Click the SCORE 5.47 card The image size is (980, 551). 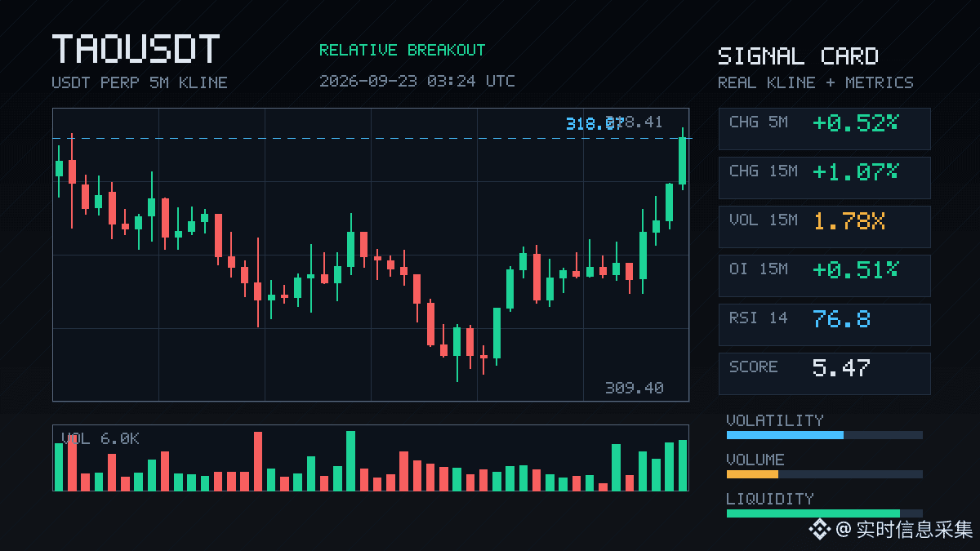[824, 374]
